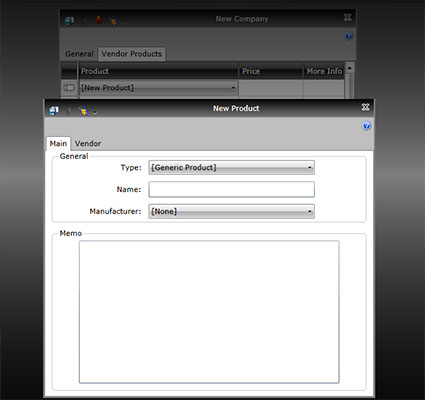The width and height of the screenshot is (425, 400).
Task: Click inside the Memo text area
Action: click(209, 312)
